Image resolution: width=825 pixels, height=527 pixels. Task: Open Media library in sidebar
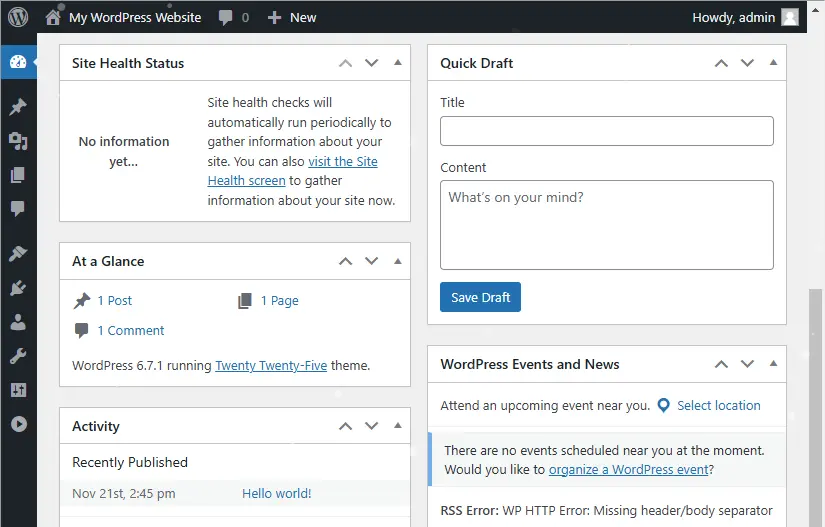18,141
